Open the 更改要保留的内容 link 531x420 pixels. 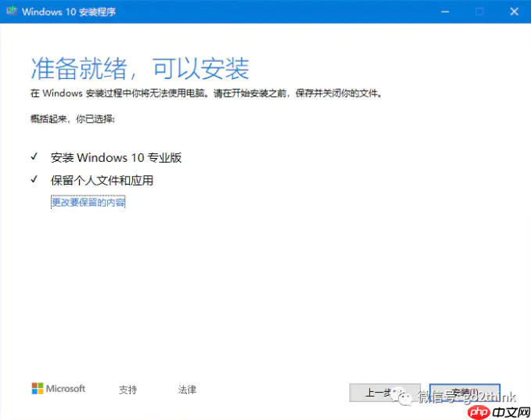point(88,203)
